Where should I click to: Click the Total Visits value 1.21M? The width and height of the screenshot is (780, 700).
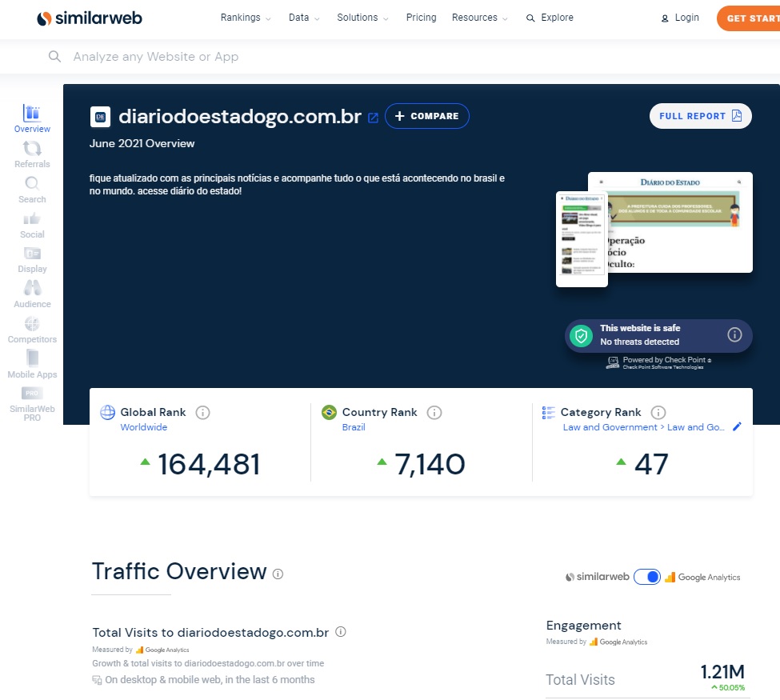tap(722, 672)
